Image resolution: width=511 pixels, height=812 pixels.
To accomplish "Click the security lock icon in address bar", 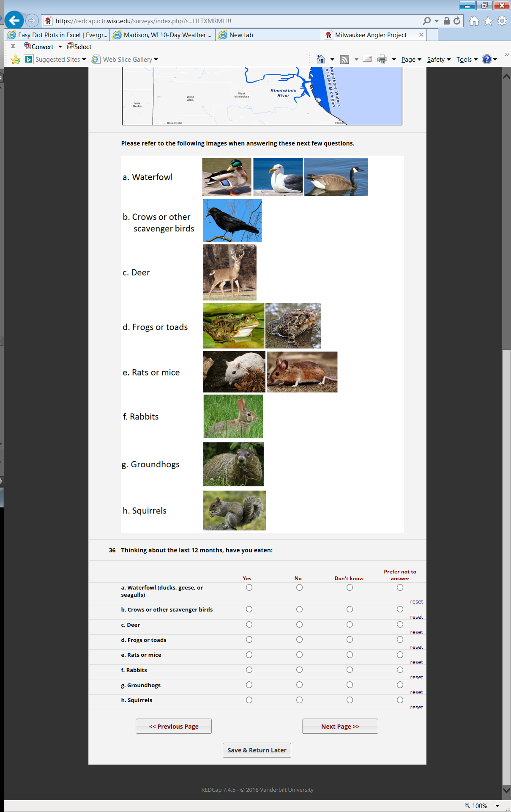I will pyautogui.click(x=447, y=21).
